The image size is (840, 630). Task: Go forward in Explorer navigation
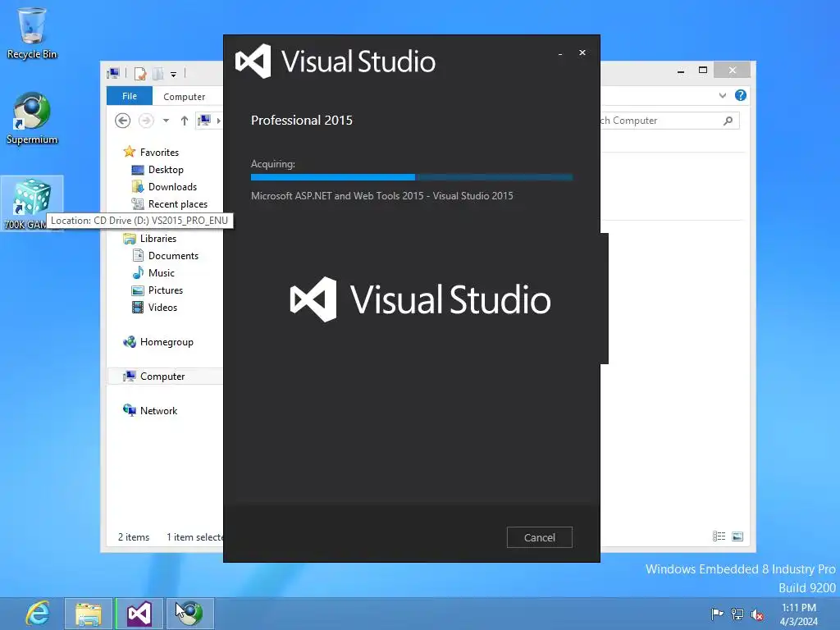click(146, 121)
